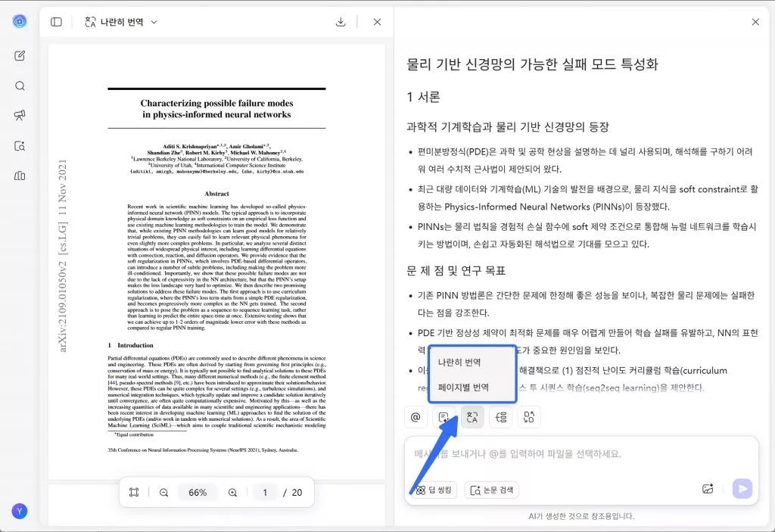The height and width of the screenshot is (532, 775).
Task: Click the blue send message button
Action: [742, 489]
